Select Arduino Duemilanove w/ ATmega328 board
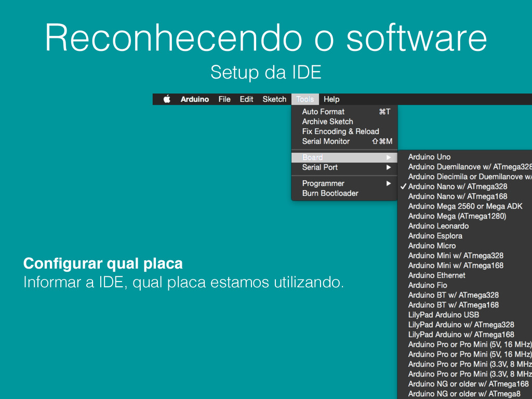The height and width of the screenshot is (399, 532). coord(465,167)
